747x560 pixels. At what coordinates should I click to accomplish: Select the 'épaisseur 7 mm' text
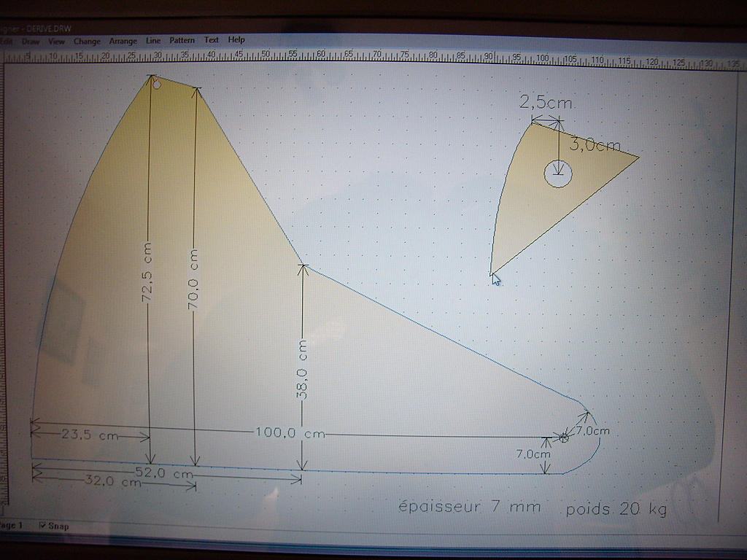click(469, 506)
